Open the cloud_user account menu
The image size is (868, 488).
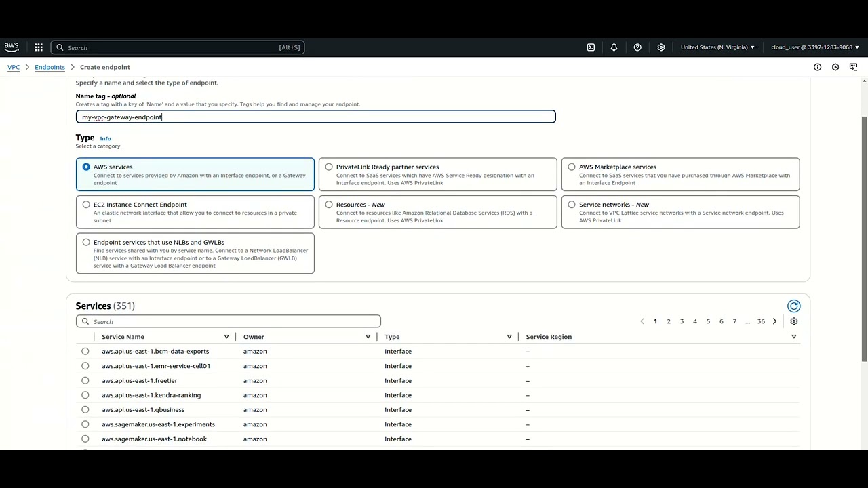(815, 47)
